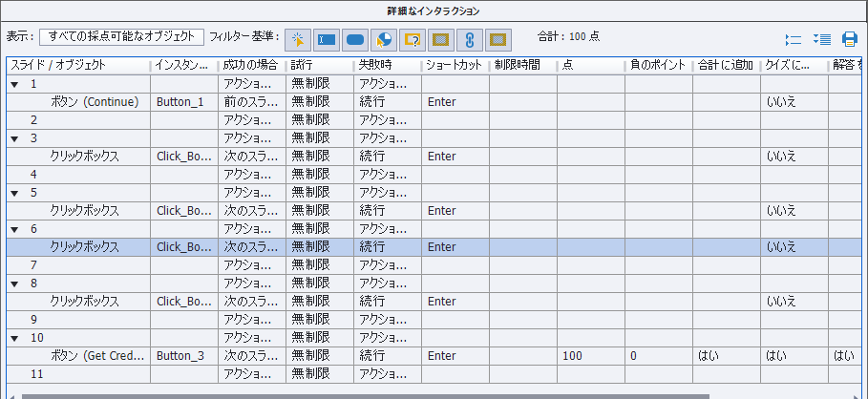
Task: Select the クリックボックス row under slide 5
Action: point(434,210)
